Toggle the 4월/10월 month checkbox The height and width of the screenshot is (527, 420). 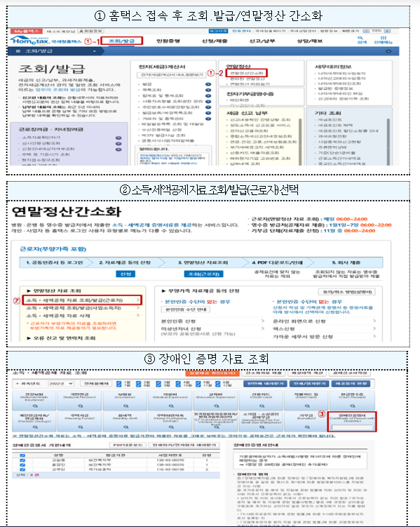[178, 383]
